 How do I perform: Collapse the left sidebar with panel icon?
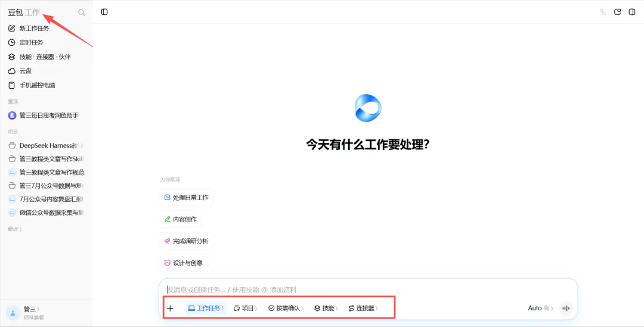104,12
